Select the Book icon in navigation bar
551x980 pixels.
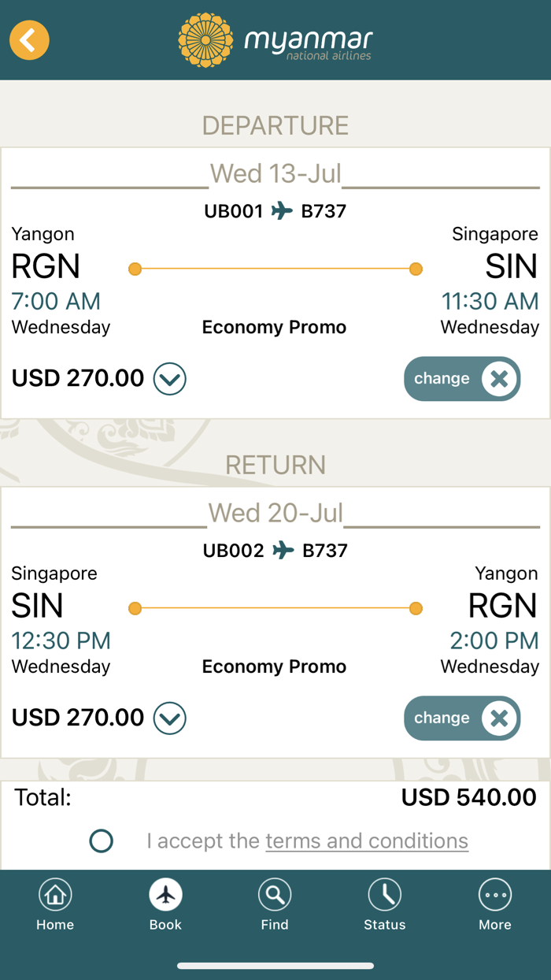(165, 894)
